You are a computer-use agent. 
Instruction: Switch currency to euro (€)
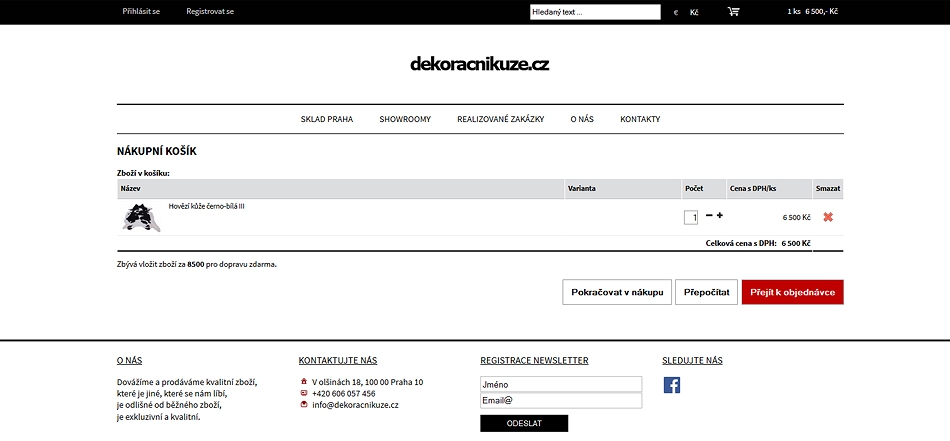pyautogui.click(x=676, y=12)
